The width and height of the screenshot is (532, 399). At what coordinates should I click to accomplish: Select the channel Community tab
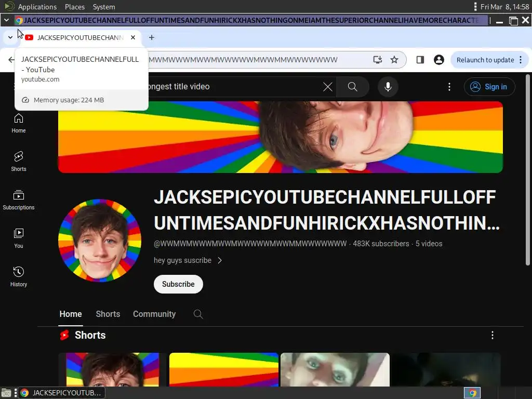pos(154,314)
